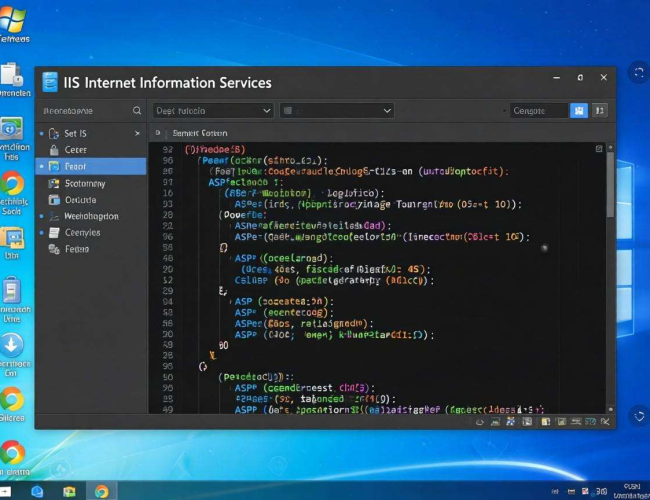Open the Edge browser from the taskbar
This screenshot has height=500, width=650.
pyautogui.click(x=37, y=491)
